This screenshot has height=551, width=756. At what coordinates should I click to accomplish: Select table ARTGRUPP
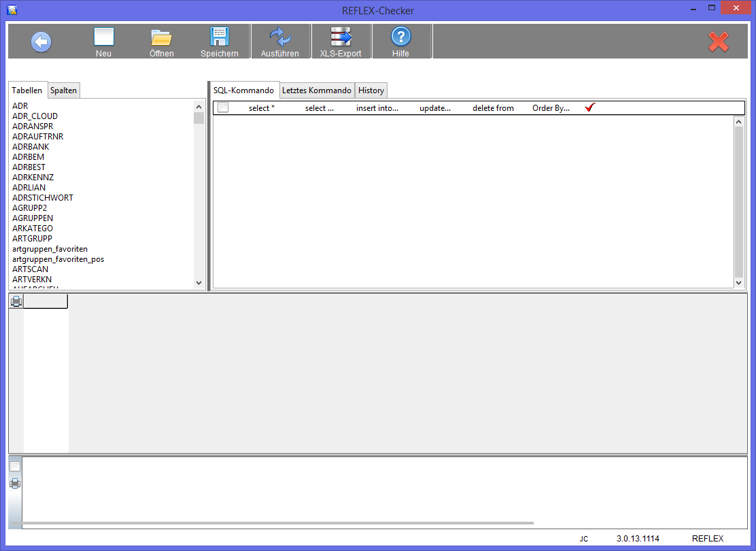pos(33,238)
